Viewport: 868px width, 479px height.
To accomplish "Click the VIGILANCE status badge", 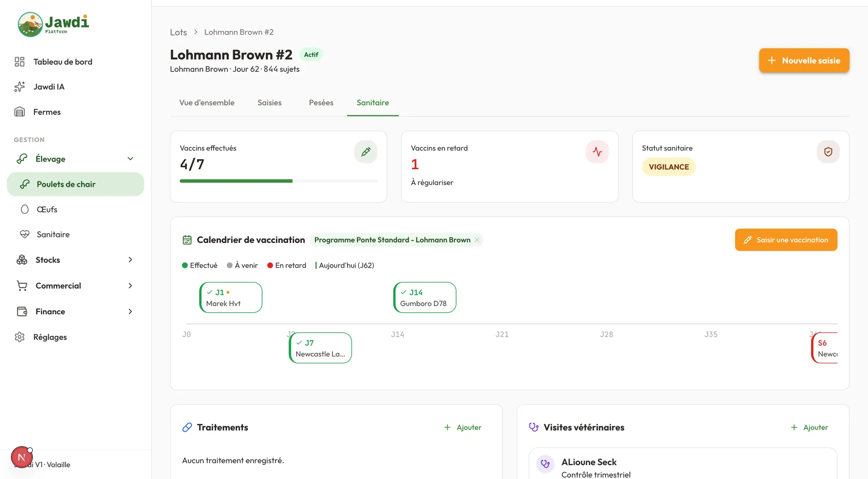I will tap(669, 167).
